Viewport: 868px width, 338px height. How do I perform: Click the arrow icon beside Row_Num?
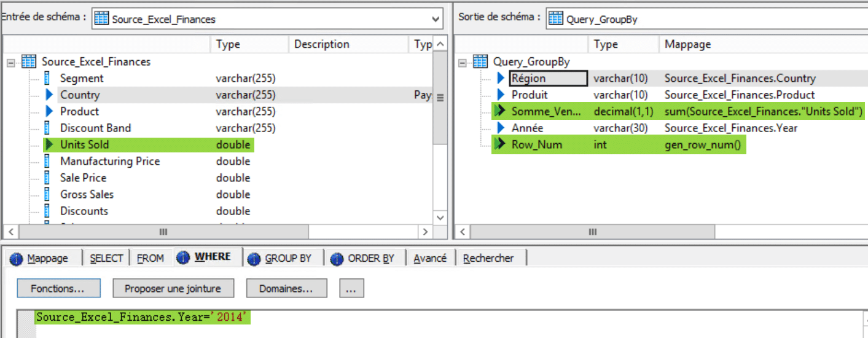(501, 145)
